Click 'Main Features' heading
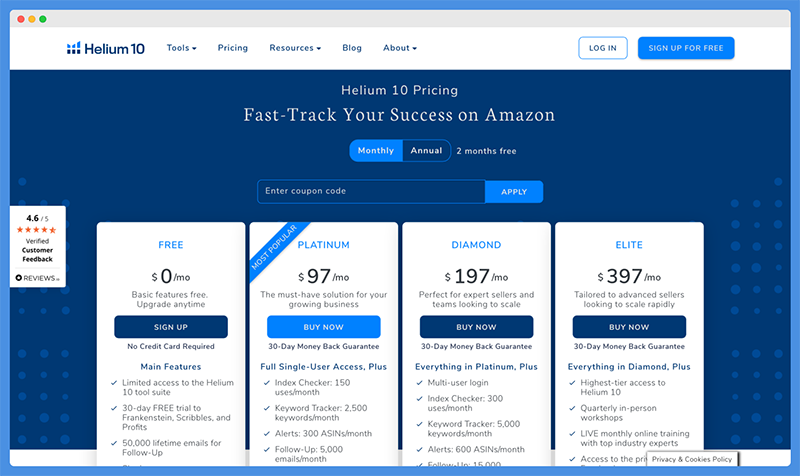Viewport: 800px width, 476px height. pos(171,367)
